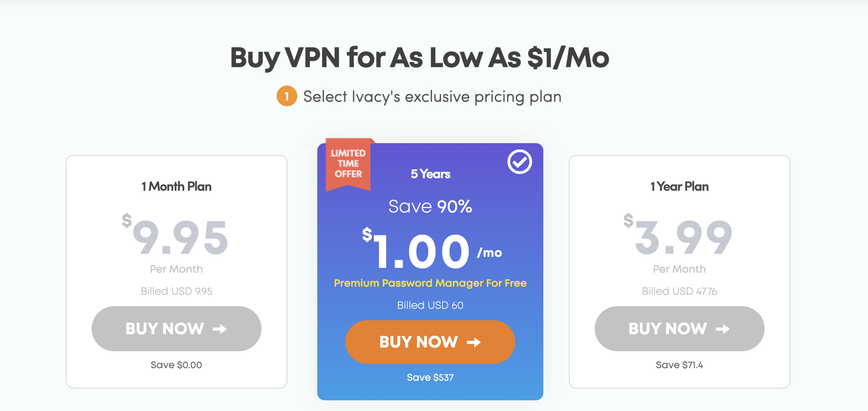Click the Save $537 label on 5 Years plan
The width and height of the screenshot is (868, 411).
click(430, 377)
